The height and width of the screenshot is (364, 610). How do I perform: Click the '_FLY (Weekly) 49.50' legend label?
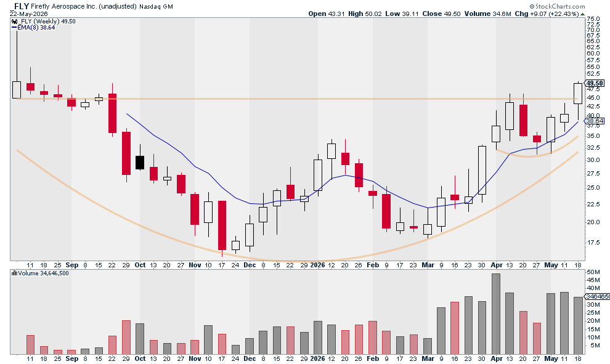click(x=47, y=22)
